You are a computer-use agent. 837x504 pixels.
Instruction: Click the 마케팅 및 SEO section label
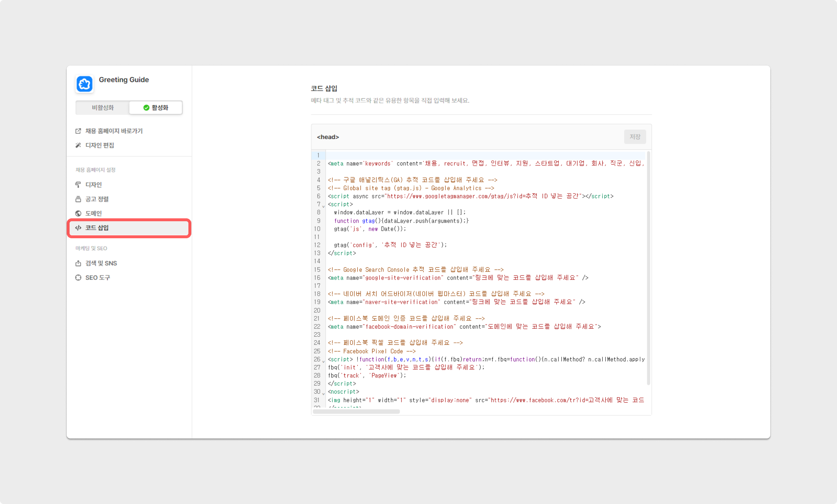point(91,248)
